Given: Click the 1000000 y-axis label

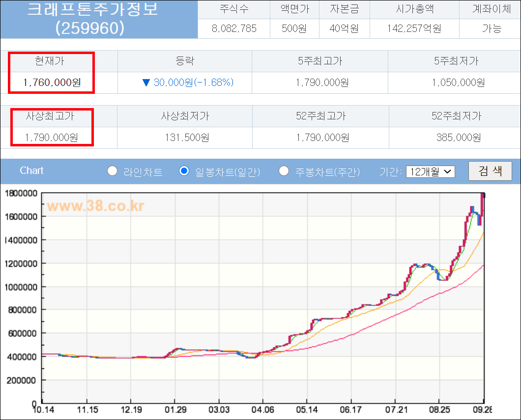Looking at the screenshot, I should [21, 287].
